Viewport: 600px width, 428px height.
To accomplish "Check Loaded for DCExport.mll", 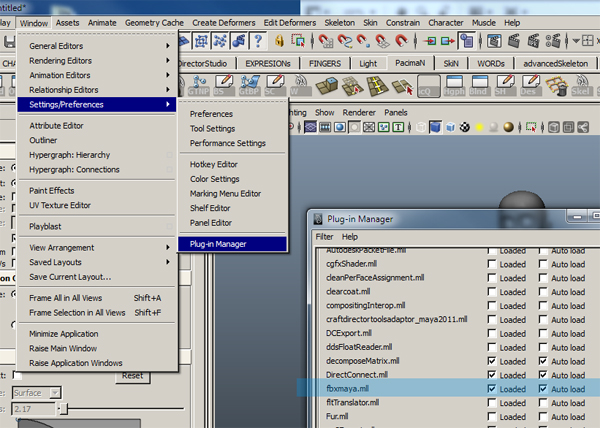I will pyautogui.click(x=492, y=333).
